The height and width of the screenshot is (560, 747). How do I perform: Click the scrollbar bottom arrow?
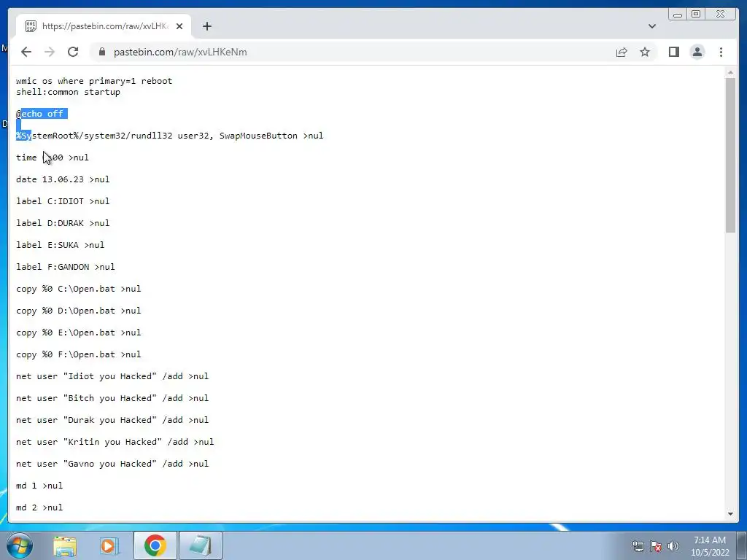click(731, 514)
